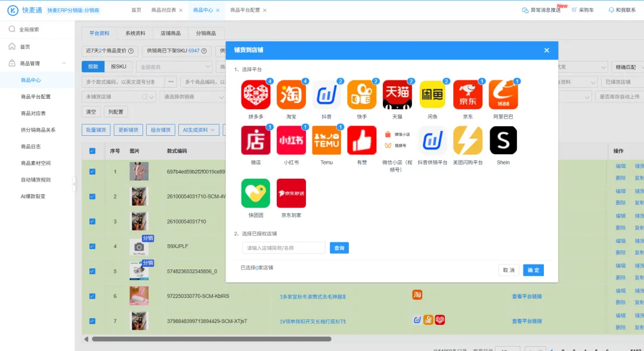Pick the 闲鱼 platform icon
Screen dimensions: 644x351
click(432, 95)
